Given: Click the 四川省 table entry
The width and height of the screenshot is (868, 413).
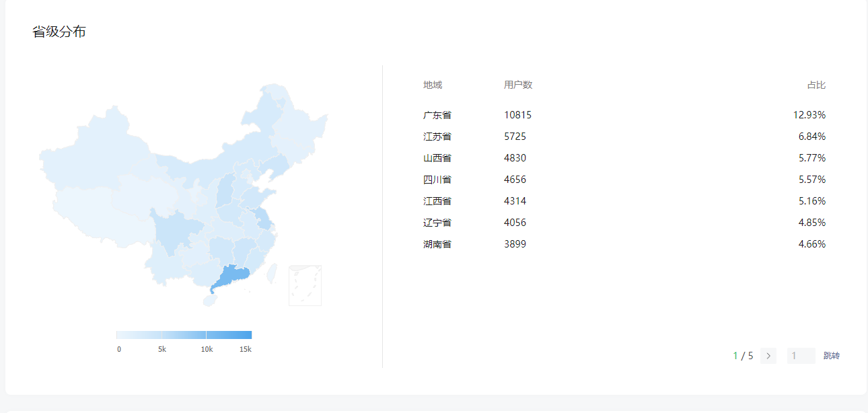Looking at the screenshot, I should 437,180.
